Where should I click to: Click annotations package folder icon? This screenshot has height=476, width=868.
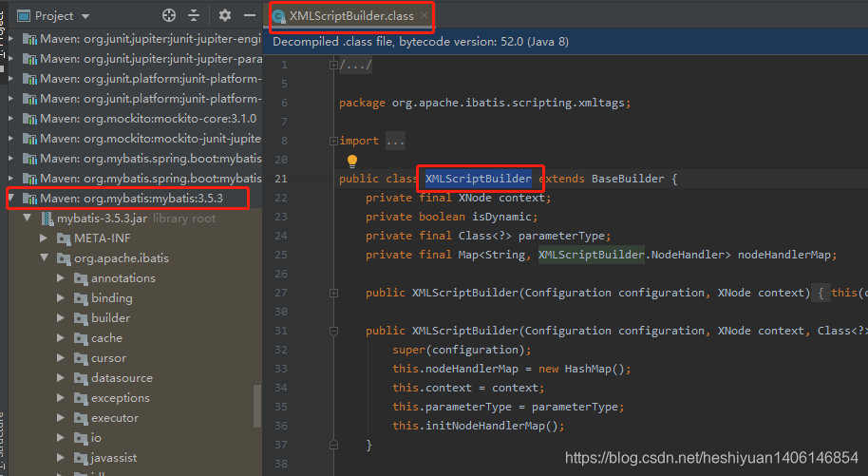[x=81, y=278]
